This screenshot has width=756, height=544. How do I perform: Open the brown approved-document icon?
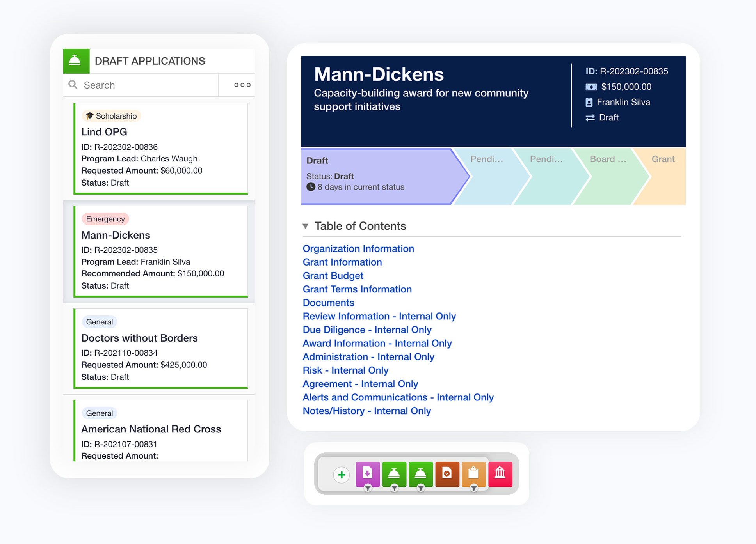click(x=447, y=474)
